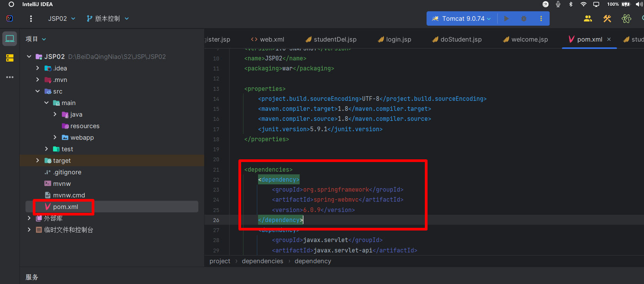
Task: Switch to the web.xml tab
Action: pos(267,39)
